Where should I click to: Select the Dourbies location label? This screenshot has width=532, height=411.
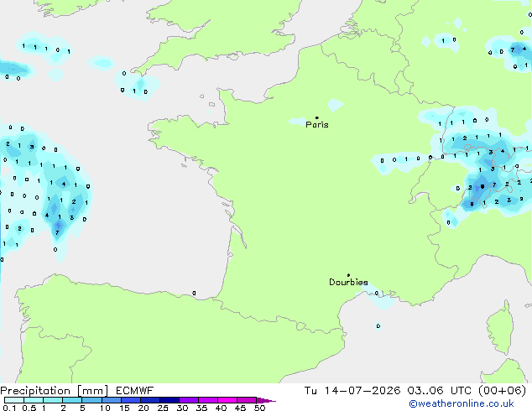[x=348, y=282]
